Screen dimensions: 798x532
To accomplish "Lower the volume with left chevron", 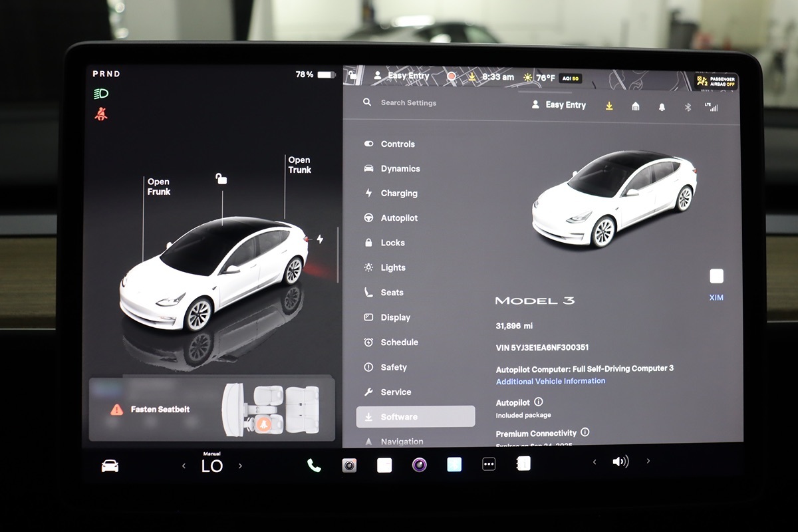I will pos(595,462).
